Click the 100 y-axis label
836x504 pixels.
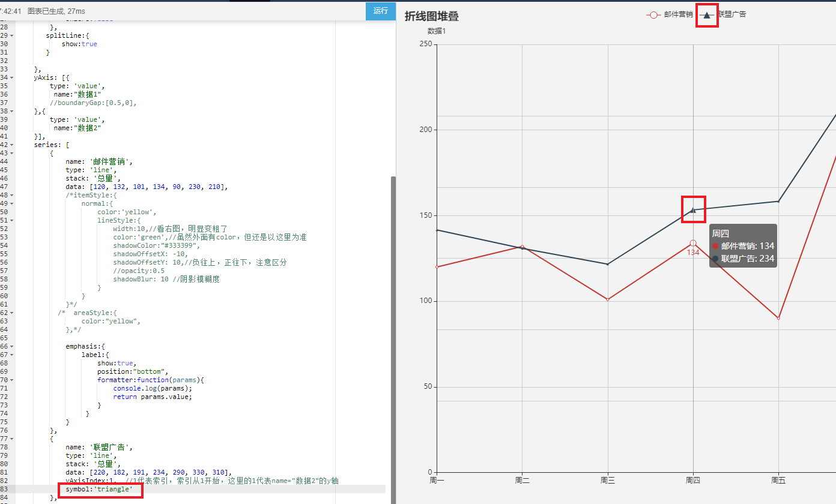pos(426,301)
